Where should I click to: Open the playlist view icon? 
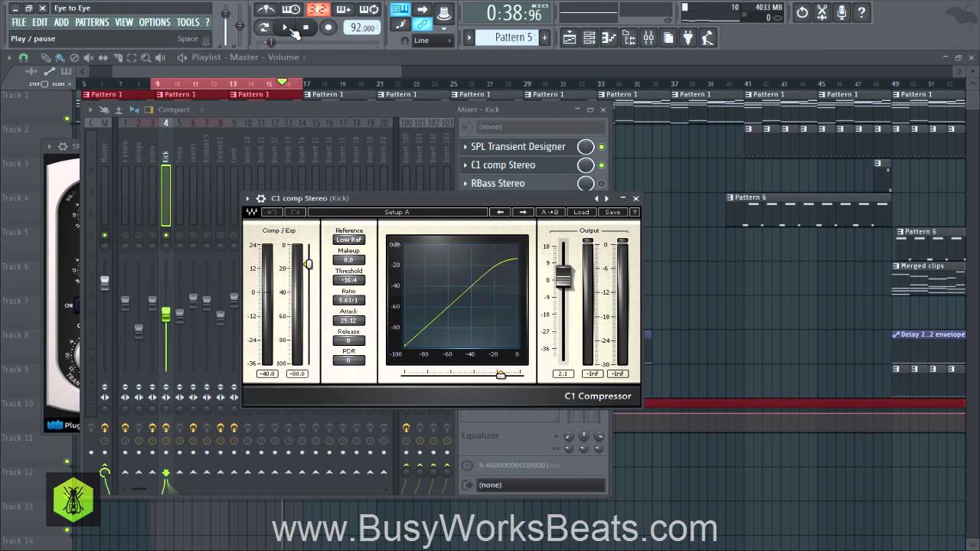pos(570,37)
